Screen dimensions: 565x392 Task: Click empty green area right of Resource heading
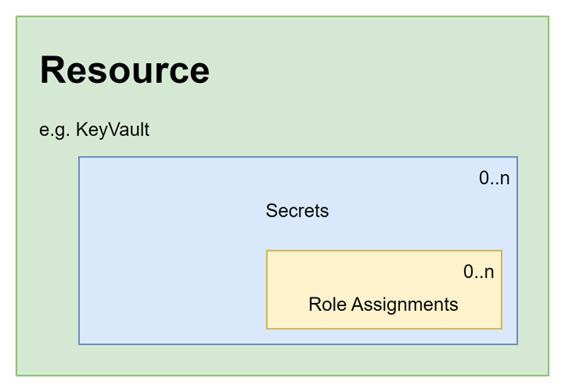click(378, 70)
